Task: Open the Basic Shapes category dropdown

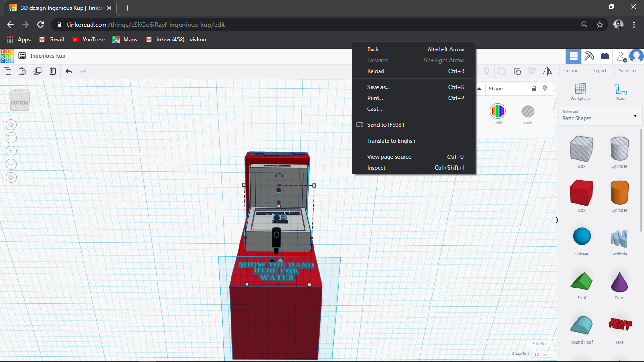Action: (600, 115)
